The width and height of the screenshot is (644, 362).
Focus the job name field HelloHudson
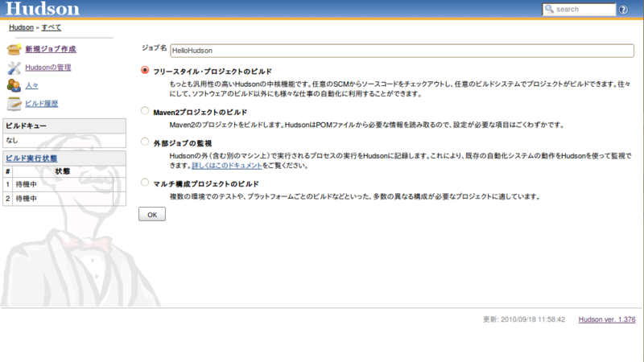point(402,51)
